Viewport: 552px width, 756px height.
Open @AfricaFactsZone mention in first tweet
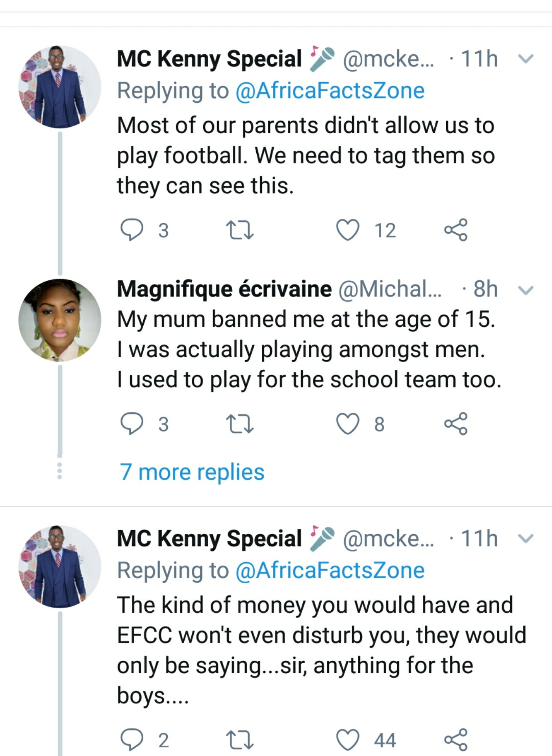330,91
